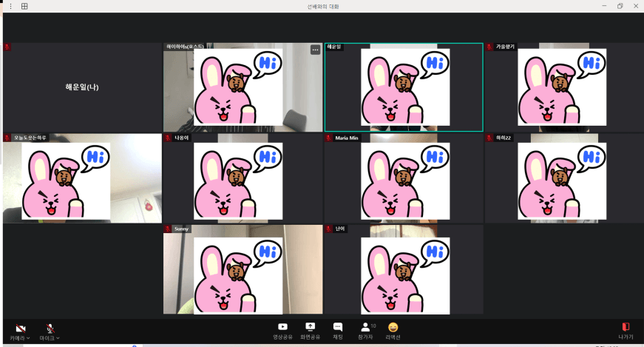Click muted mic icon beside Sunny
The height and width of the screenshot is (347, 644).
[168, 229]
